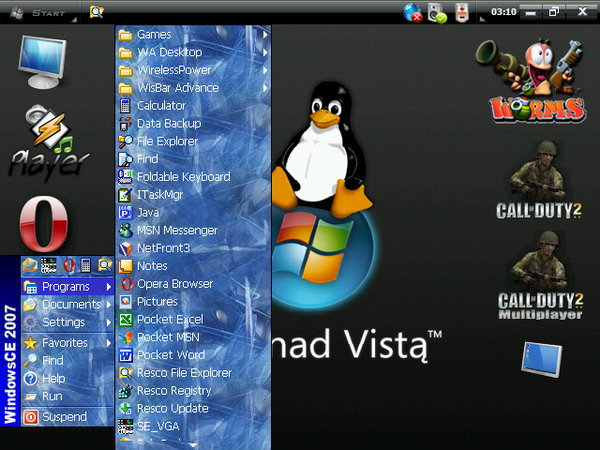This screenshot has width=600, height=450.
Task: Open the Settings menu entry
Action: tap(68, 322)
